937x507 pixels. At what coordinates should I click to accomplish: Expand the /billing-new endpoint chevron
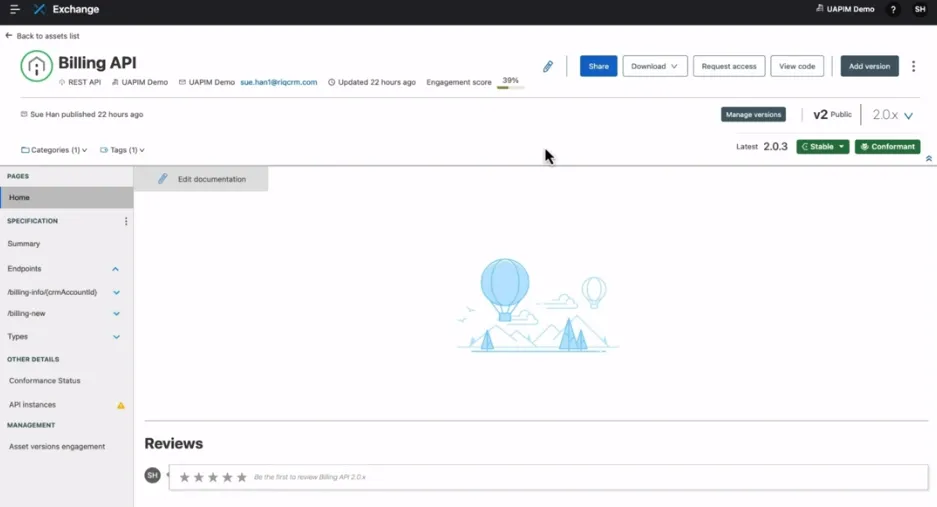[x=117, y=313]
